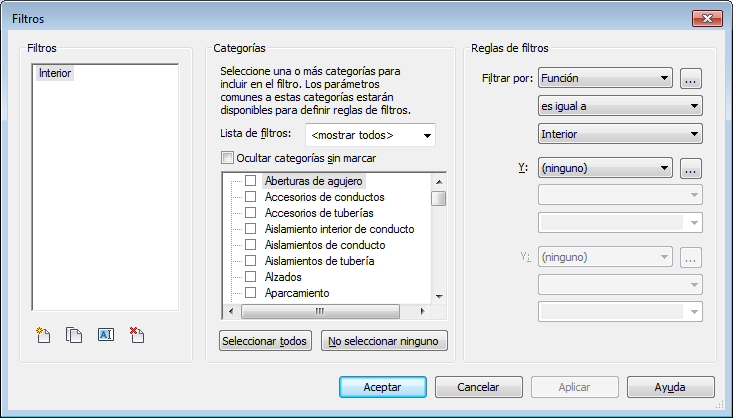
Task: Select the Interior filter in list
Action: click(x=55, y=73)
